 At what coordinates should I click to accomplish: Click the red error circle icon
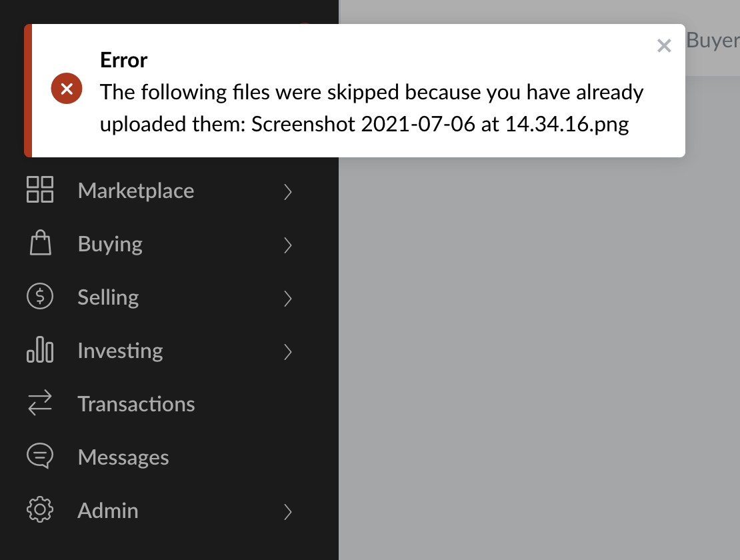coord(67,89)
